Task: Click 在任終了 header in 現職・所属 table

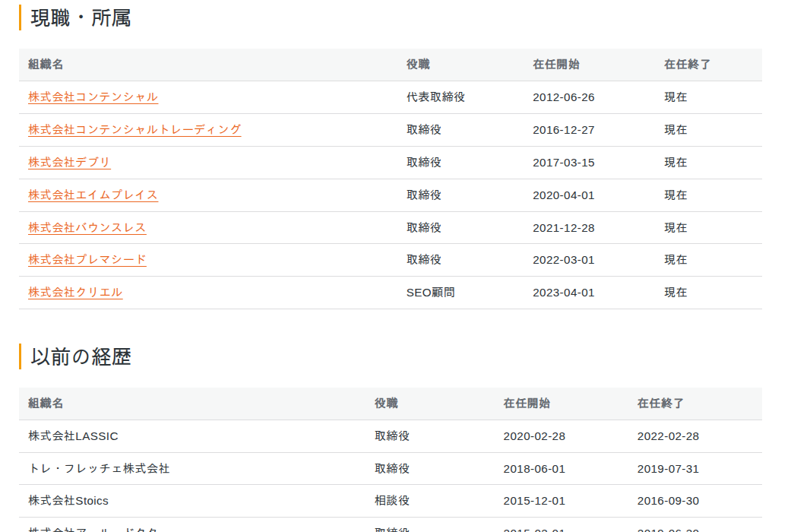Action: pyautogui.click(x=687, y=65)
